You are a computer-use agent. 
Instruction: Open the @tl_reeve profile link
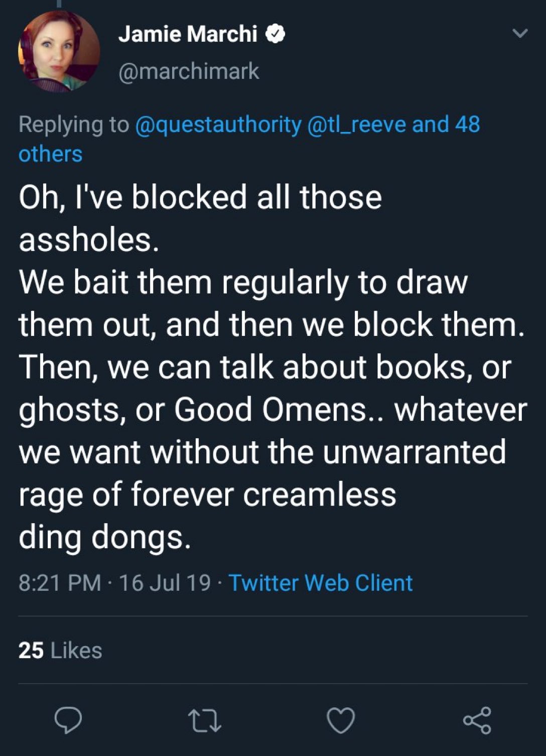pyautogui.click(x=357, y=124)
